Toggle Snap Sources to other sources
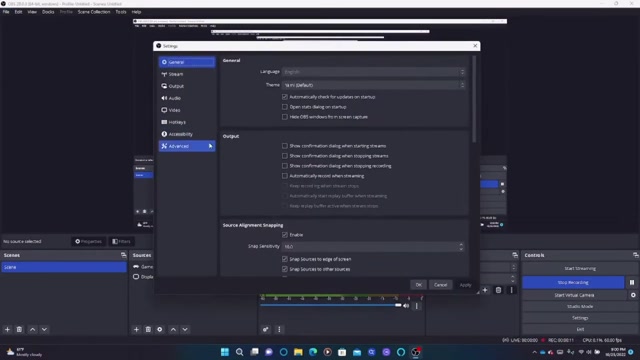 [284, 269]
